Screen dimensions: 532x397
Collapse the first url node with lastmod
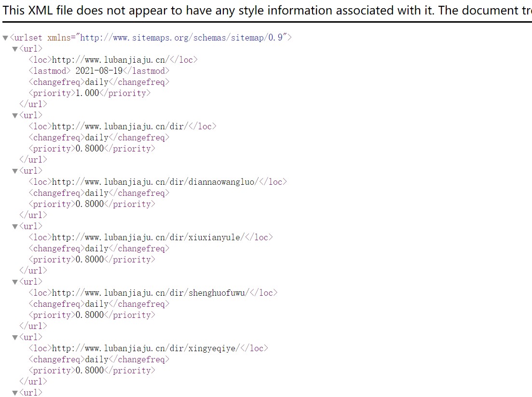point(15,49)
